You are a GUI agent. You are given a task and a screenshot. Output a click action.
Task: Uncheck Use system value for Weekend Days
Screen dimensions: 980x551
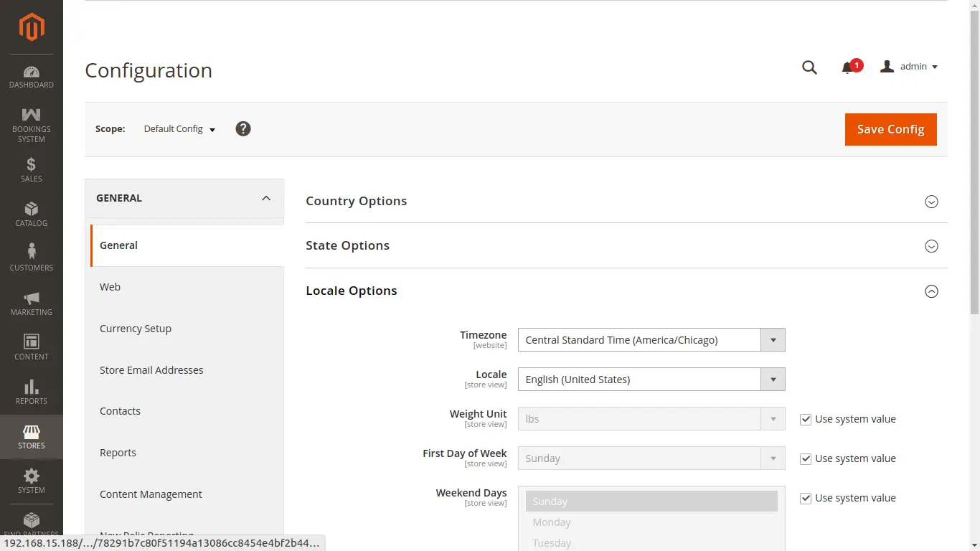point(806,499)
